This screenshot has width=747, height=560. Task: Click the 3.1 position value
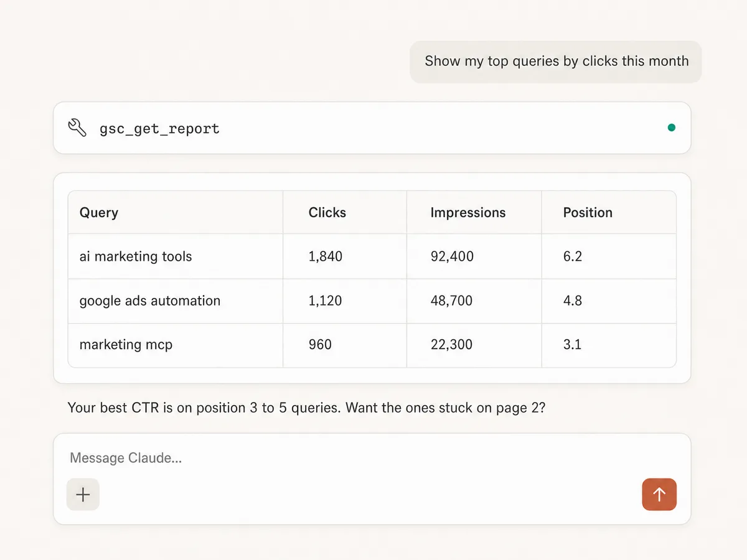point(572,345)
